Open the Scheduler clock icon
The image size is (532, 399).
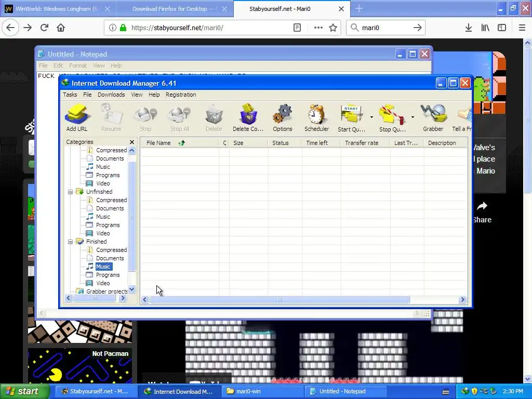click(x=316, y=117)
